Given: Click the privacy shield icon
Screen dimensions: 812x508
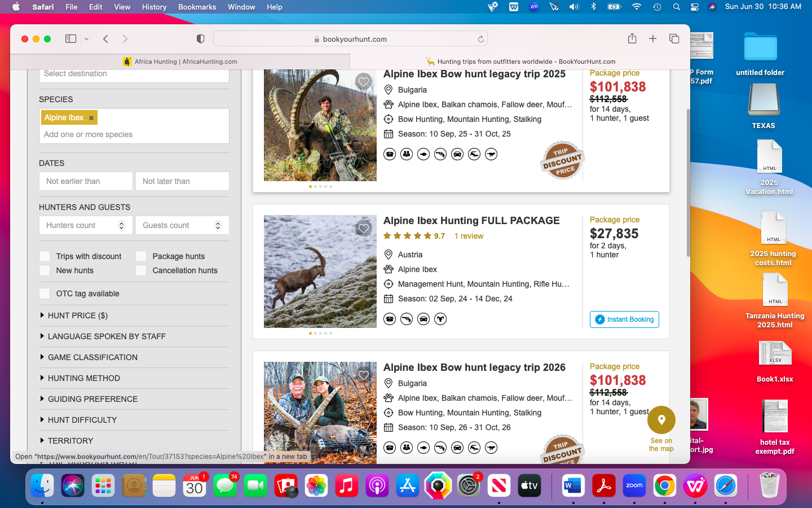Looking at the screenshot, I should pos(200,39).
